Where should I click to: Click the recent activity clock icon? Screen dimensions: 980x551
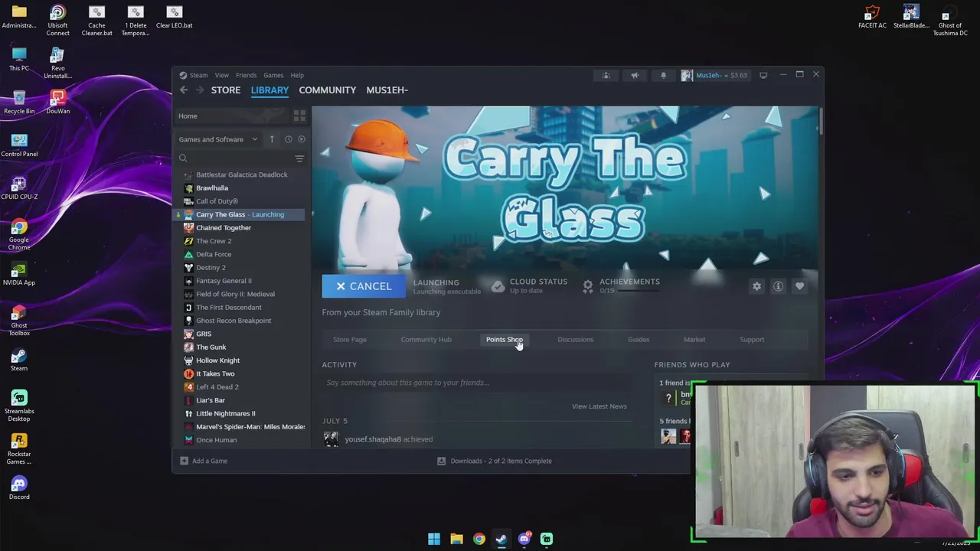(288, 139)
